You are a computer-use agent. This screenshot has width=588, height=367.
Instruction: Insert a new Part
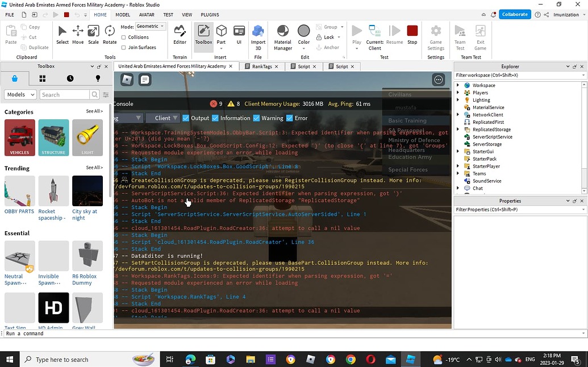click(220, 36)
